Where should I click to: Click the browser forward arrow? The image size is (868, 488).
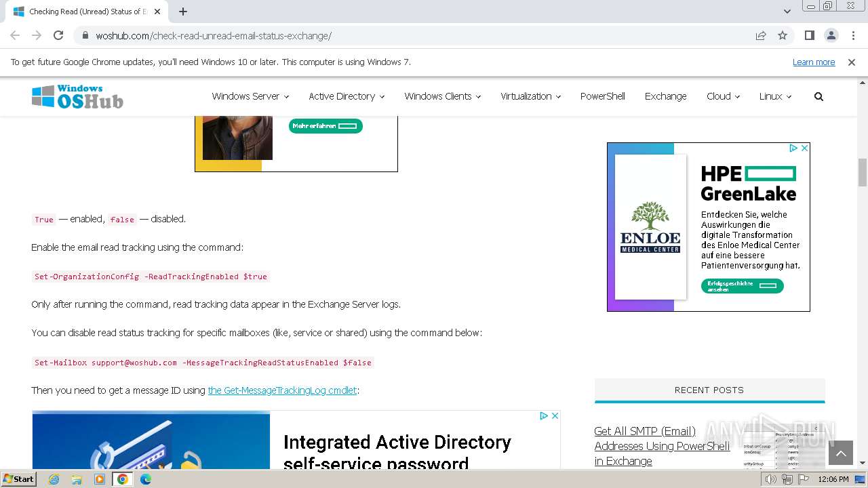coord(37,35)
